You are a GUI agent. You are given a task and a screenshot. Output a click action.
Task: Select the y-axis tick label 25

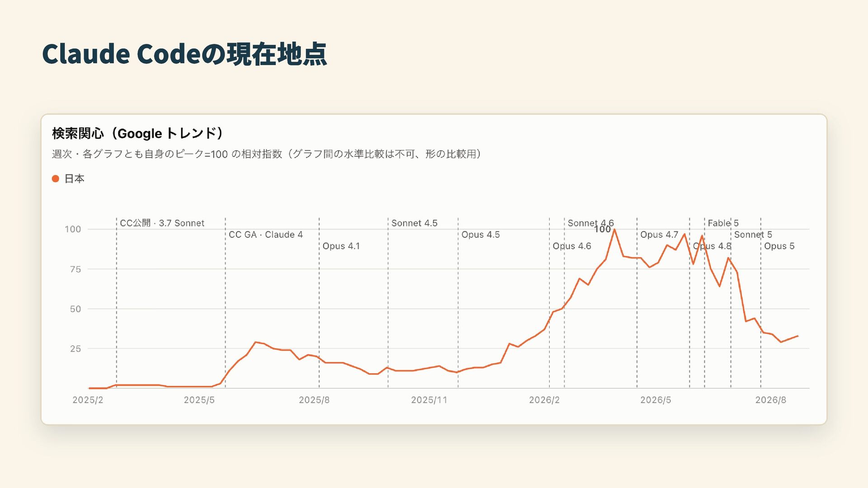point(75,349)
